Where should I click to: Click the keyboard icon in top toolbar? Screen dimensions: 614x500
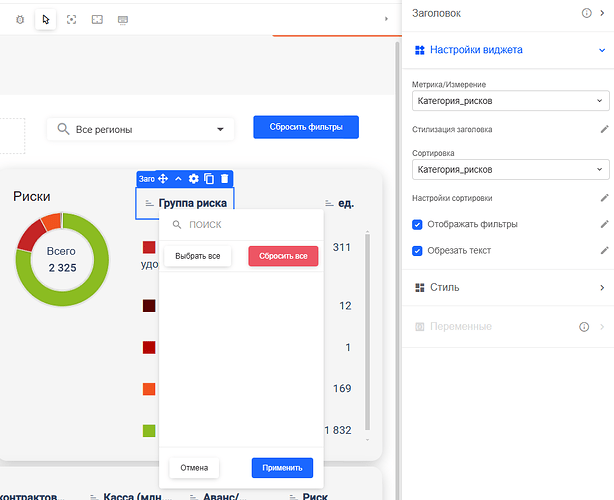tap(122, 19)
